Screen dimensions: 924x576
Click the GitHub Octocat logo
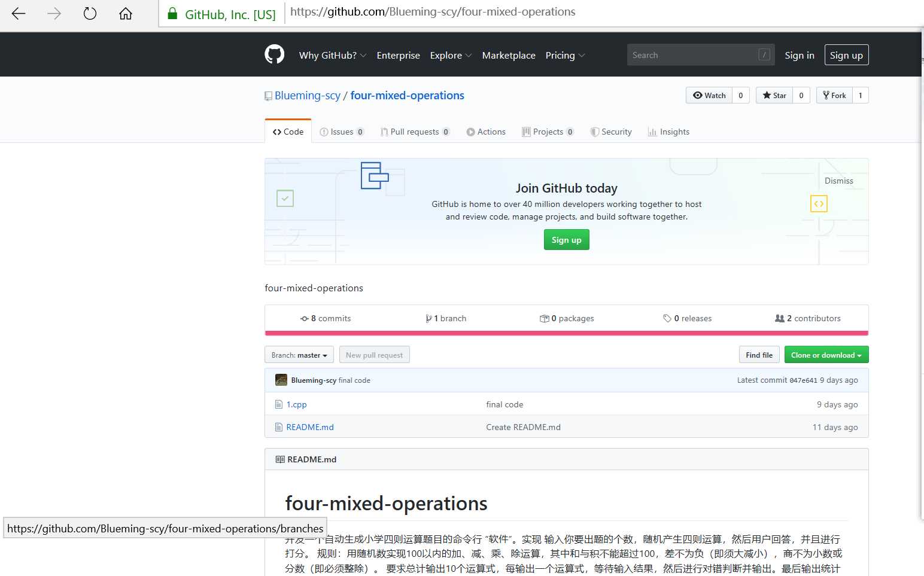(x=274, y=54)
